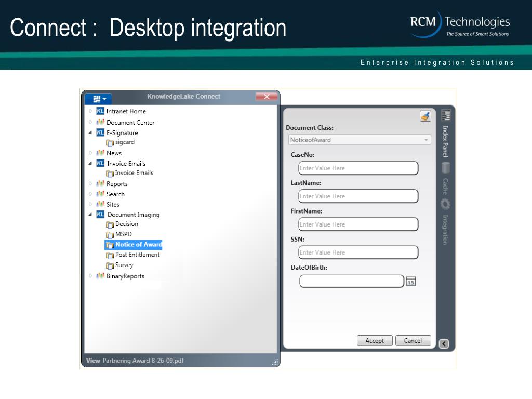Image resolution: width=532 pixels, height=399 pixels.
Task: Close the KnowledgeLake Connect window
Action: pos(267,97)
